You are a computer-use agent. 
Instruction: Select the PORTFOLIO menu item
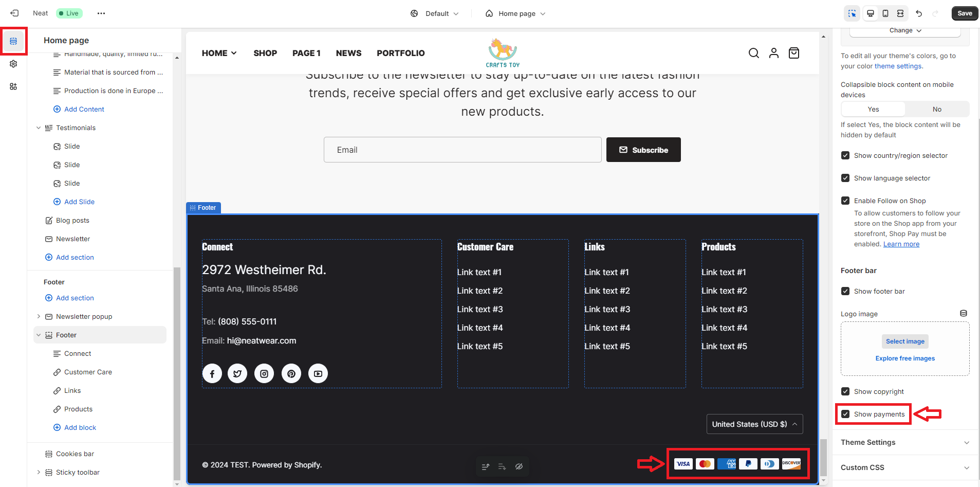[x=400, y=53]
